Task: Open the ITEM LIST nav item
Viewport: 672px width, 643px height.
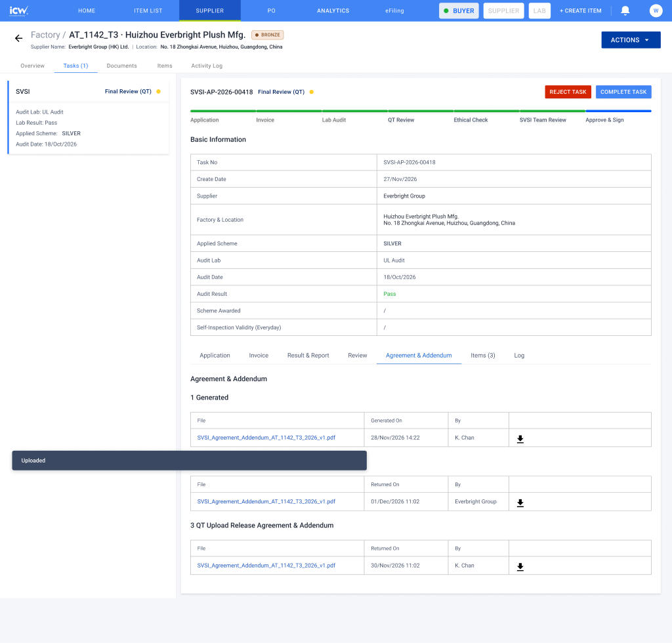Action: [x=148, y=10]
